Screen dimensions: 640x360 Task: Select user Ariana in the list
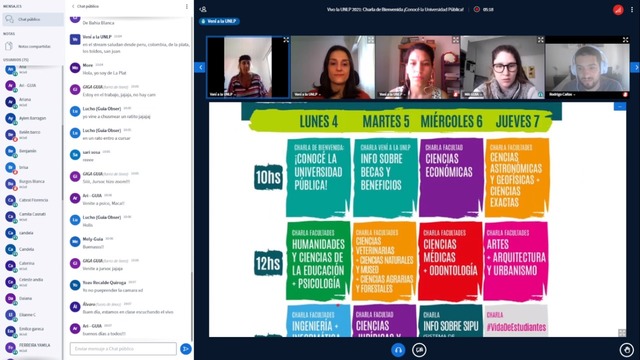[32, 102]
